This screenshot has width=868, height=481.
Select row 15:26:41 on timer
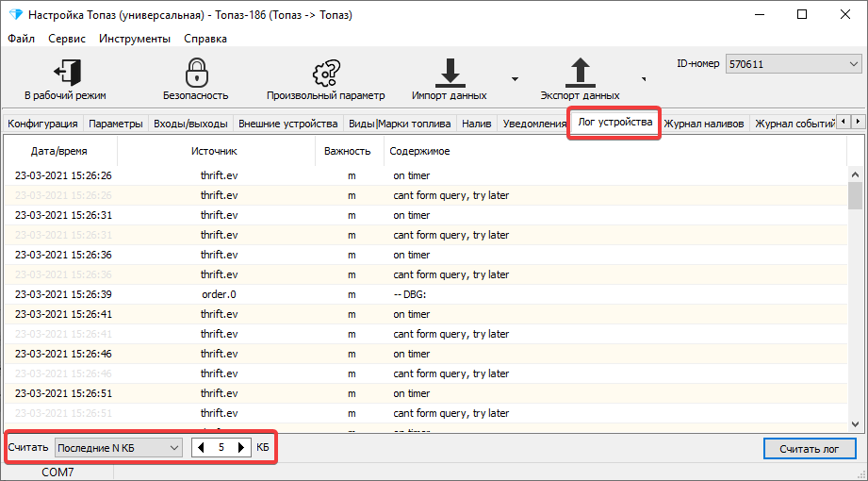[x=425, y=314]
